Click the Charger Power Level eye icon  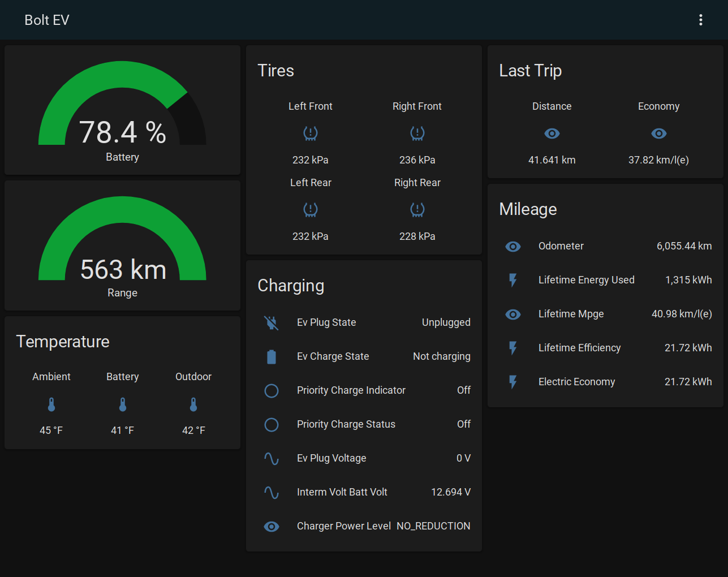point(272,526)
